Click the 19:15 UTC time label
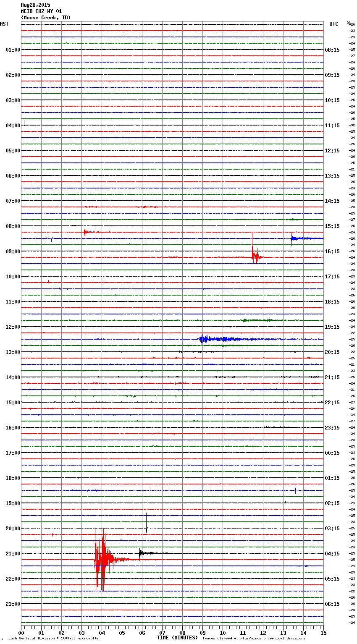 (332, 327)
